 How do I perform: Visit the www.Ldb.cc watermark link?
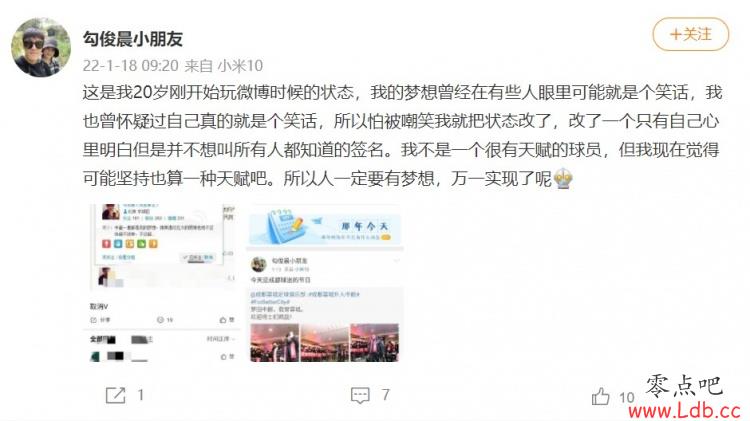[684, 410]
